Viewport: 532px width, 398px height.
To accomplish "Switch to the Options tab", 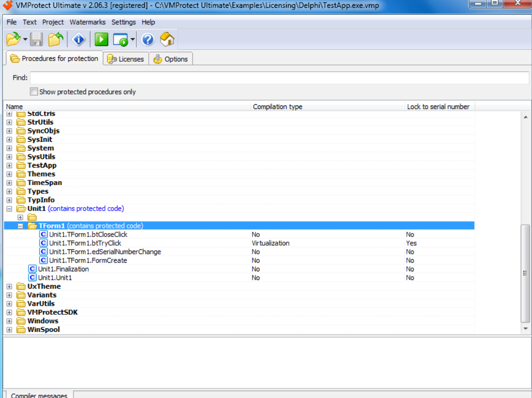I will 171,59.
